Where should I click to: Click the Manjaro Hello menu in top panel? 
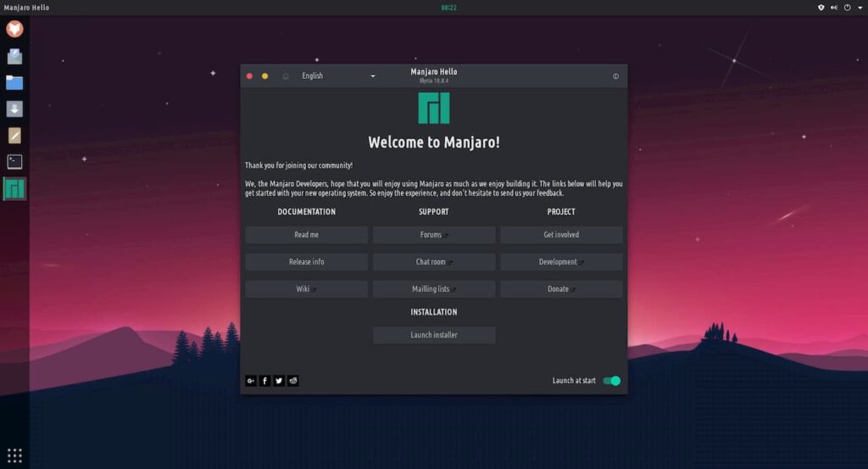click(26, 8)
